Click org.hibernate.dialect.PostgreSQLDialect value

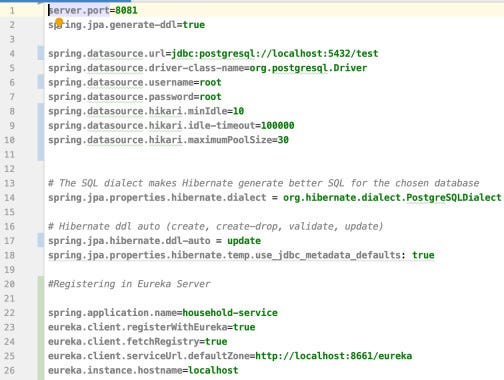pyautogui.click(x=392, y=198)
